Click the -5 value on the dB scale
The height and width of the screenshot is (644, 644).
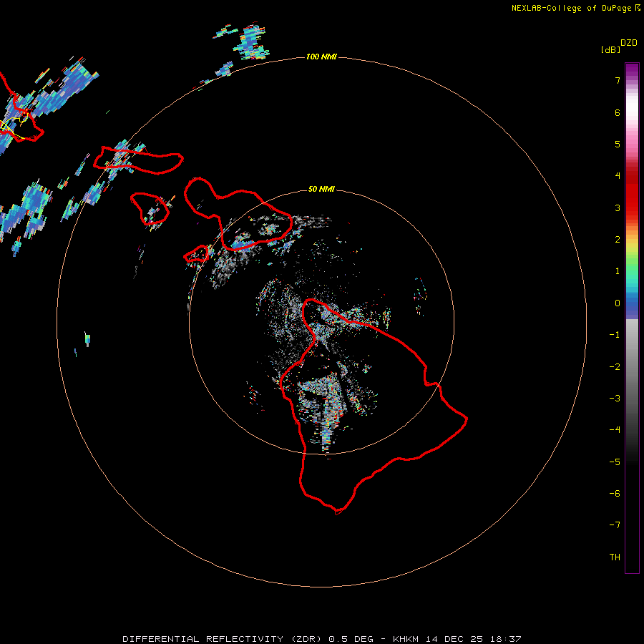pyautogui.click(x=615, y=462)
